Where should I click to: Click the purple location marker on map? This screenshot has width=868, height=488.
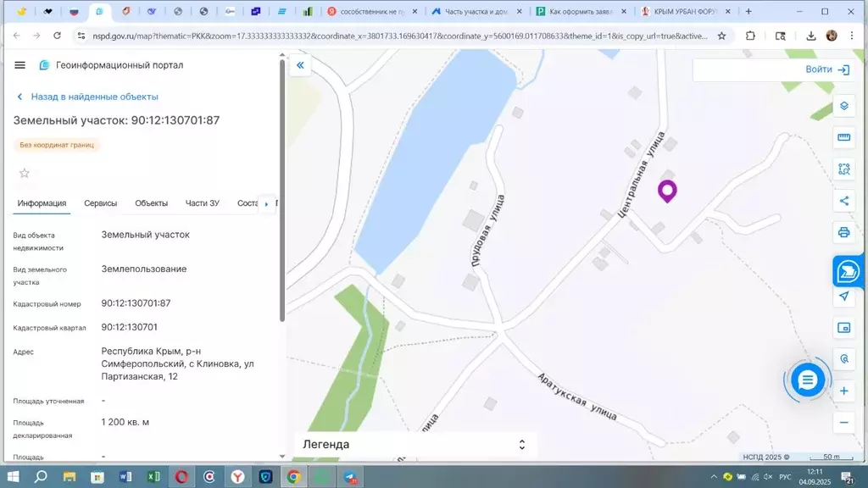point(667,191)
